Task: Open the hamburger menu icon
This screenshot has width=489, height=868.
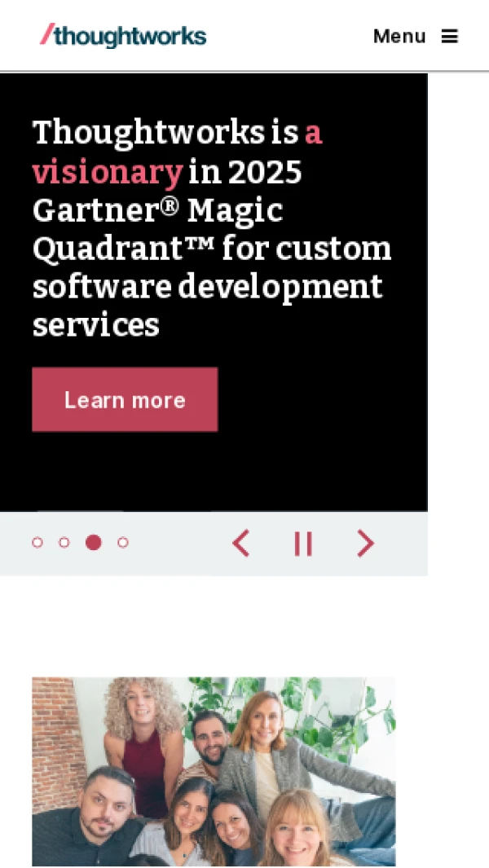Action: click(450, 37)
